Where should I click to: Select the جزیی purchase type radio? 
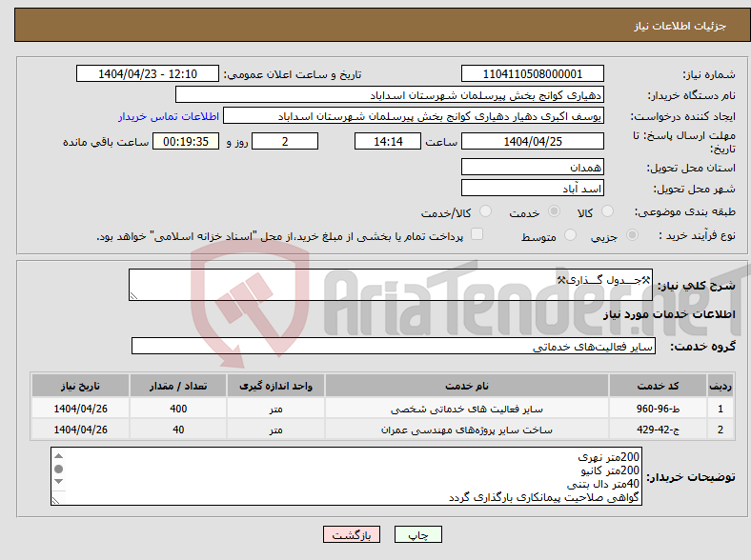coord(632,235)
